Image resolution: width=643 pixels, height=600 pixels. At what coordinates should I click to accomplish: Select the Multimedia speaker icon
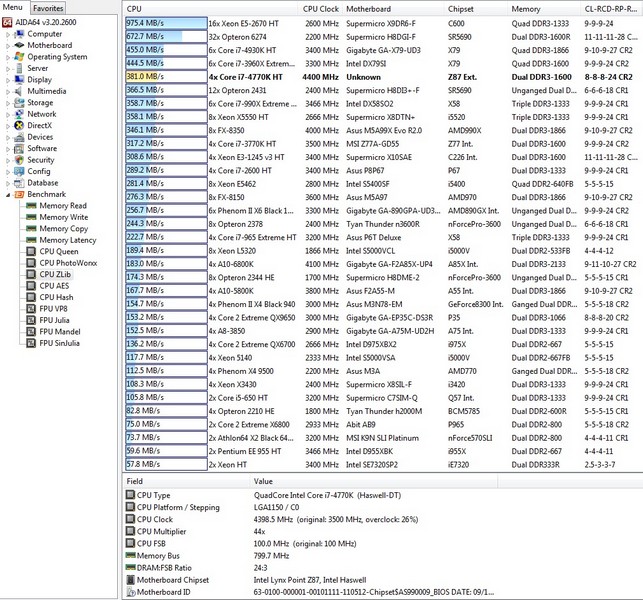19,91
